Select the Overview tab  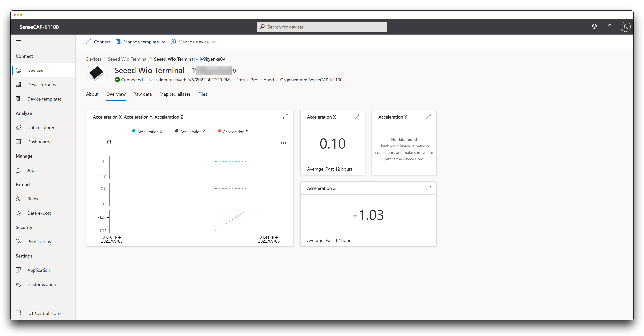116,94
